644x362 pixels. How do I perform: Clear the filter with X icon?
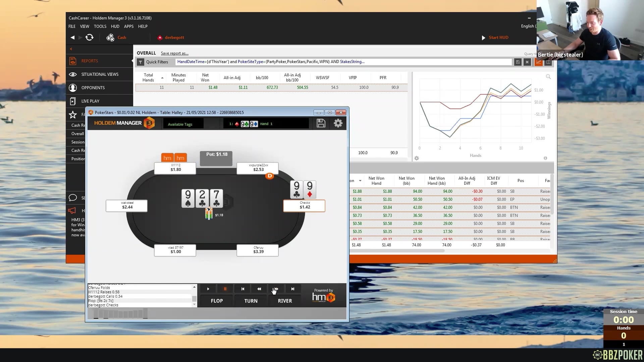tap(527, 62)
